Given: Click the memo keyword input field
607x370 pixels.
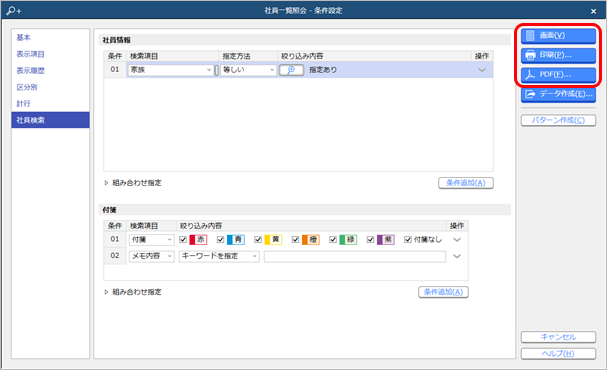Looking at the screenshot, I should pos(355,257).
